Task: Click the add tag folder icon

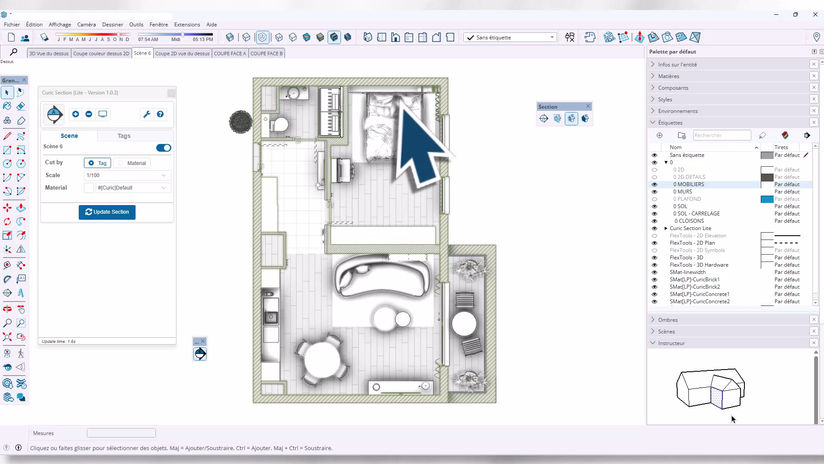Action: click(x=682, y=135)
